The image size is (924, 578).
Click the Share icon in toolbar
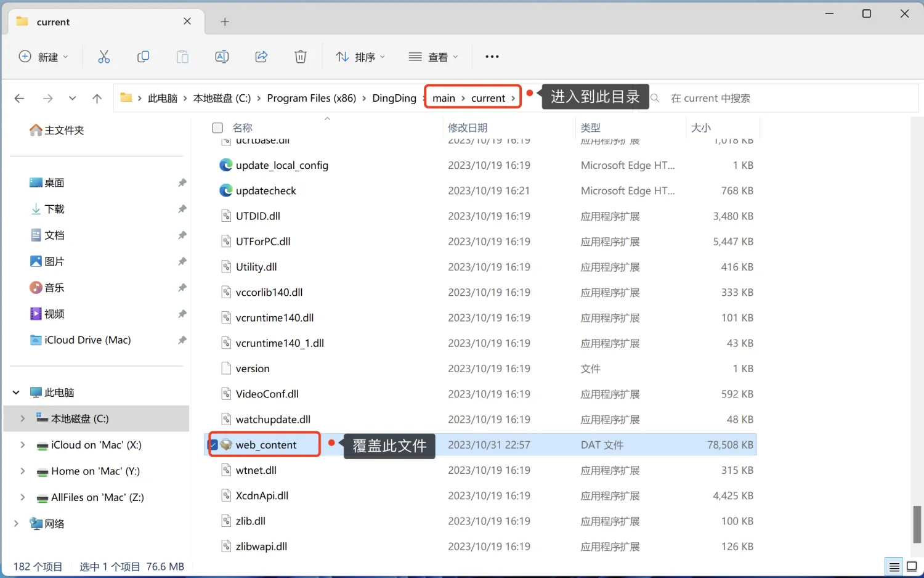(261, 57)
